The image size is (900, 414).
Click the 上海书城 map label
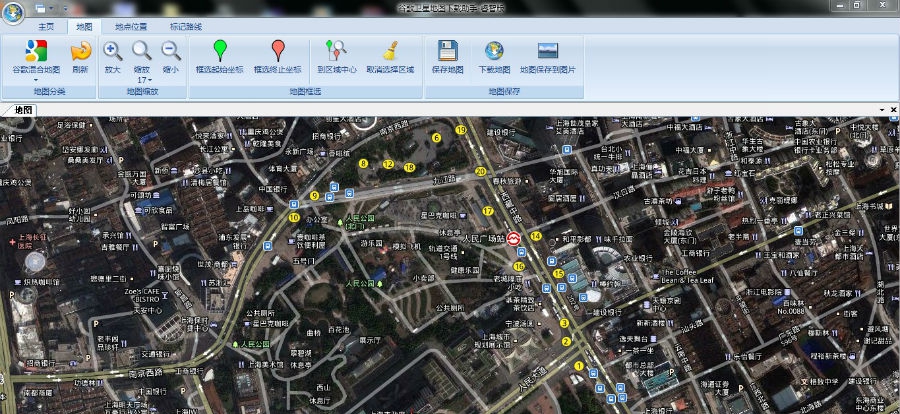pyautogui.click(x=870, y=206)
